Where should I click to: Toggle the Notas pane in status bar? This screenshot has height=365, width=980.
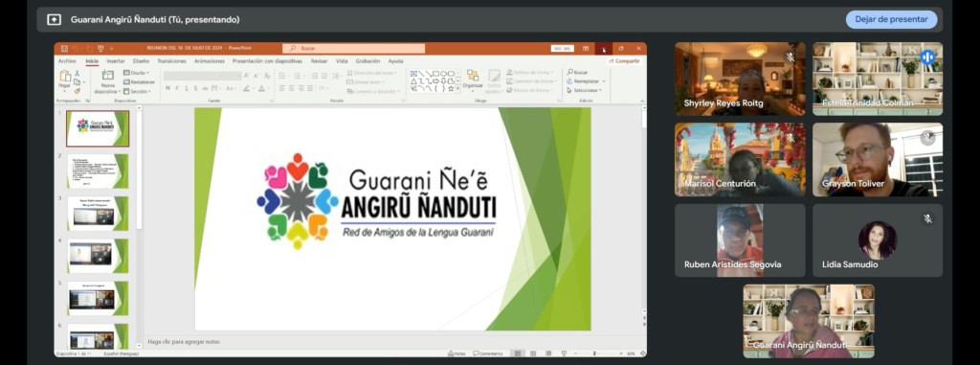pyautogui.click(x=457, y=354)
